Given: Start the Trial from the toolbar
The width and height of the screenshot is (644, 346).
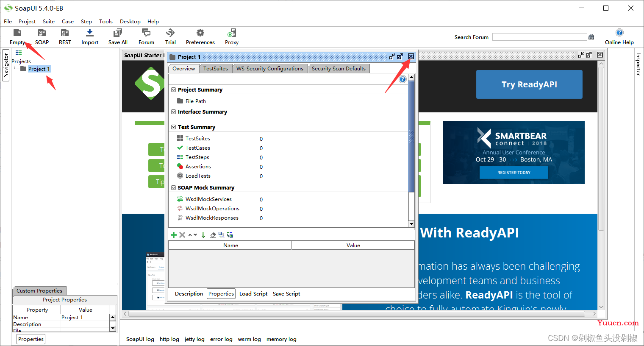Looking at the screenshot, I should coord(170,37).
